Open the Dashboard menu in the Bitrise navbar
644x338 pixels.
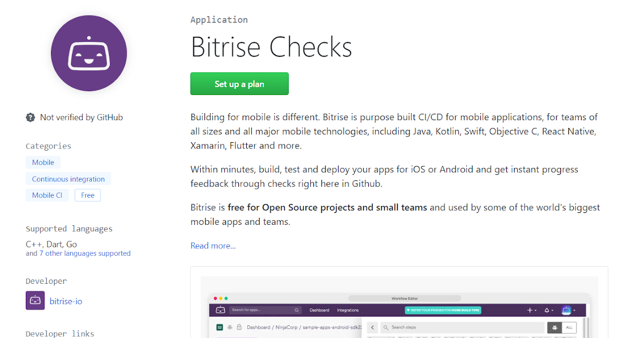[320, 310]
